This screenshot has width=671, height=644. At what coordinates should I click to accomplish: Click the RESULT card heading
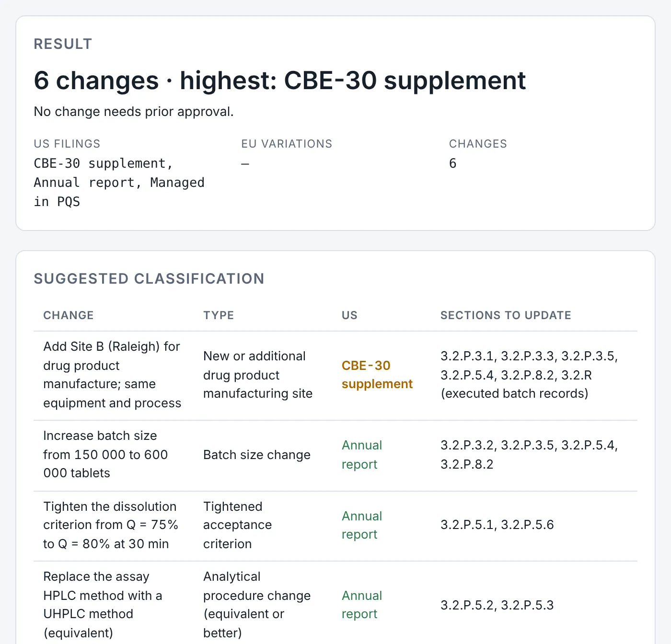[x=63, y=44]
